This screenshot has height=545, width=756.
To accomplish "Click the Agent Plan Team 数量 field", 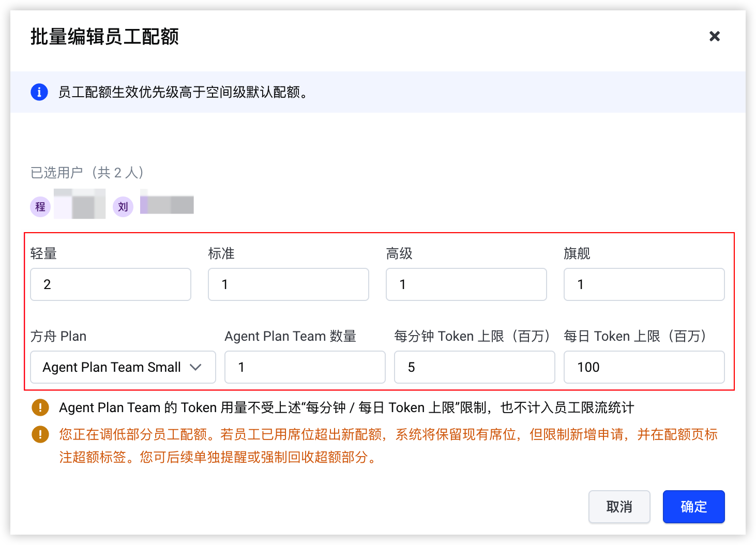I will [x=305, y=367].
